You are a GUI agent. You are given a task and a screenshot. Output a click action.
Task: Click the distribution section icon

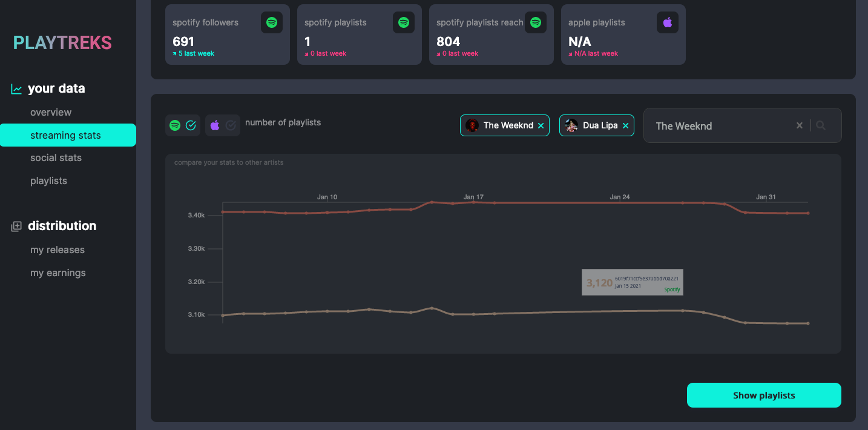coord(16,226)
